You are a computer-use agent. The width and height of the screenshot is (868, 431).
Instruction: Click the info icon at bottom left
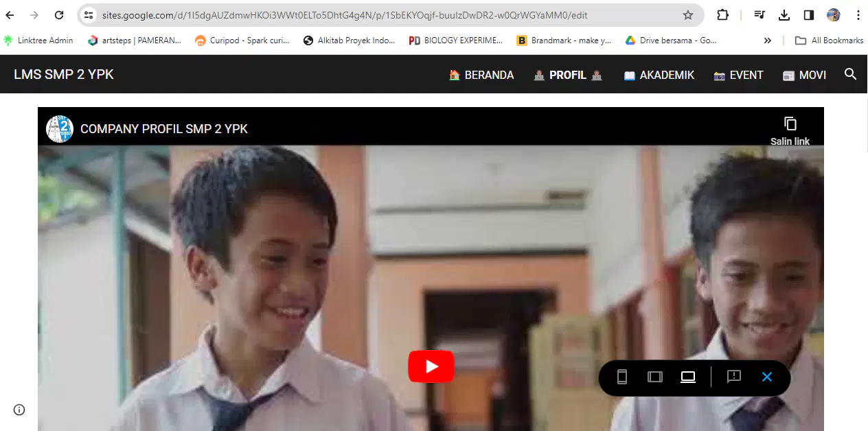click(19, 410)
